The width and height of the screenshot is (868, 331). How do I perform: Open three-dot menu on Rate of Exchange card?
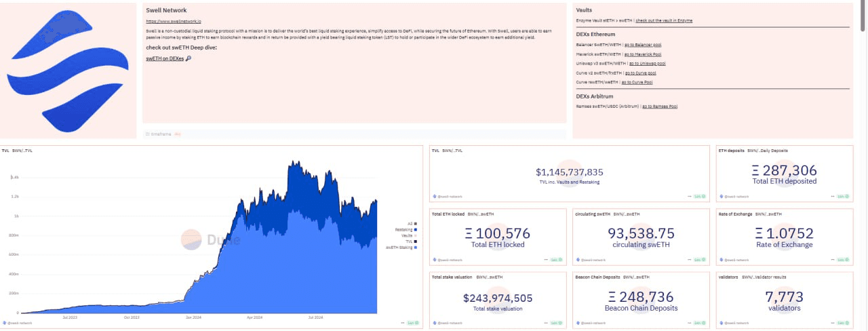pos(832,260)
